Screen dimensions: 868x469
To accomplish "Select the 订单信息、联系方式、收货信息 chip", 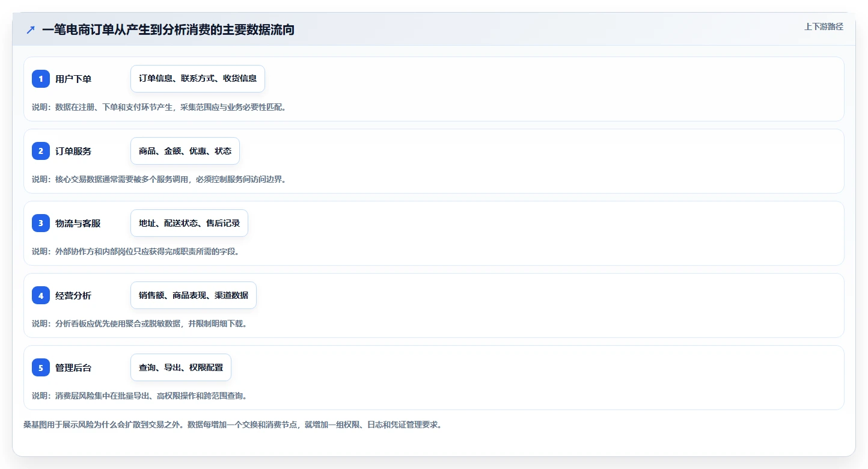I will coord(198,79).
